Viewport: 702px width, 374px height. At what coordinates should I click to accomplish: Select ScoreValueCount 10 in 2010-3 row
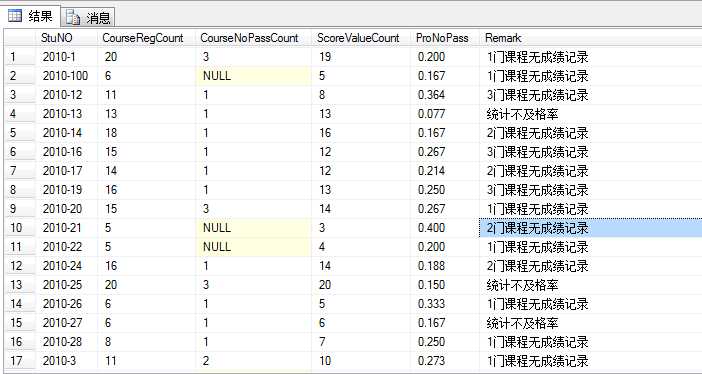pyautogui.click(x=361, y=361)
